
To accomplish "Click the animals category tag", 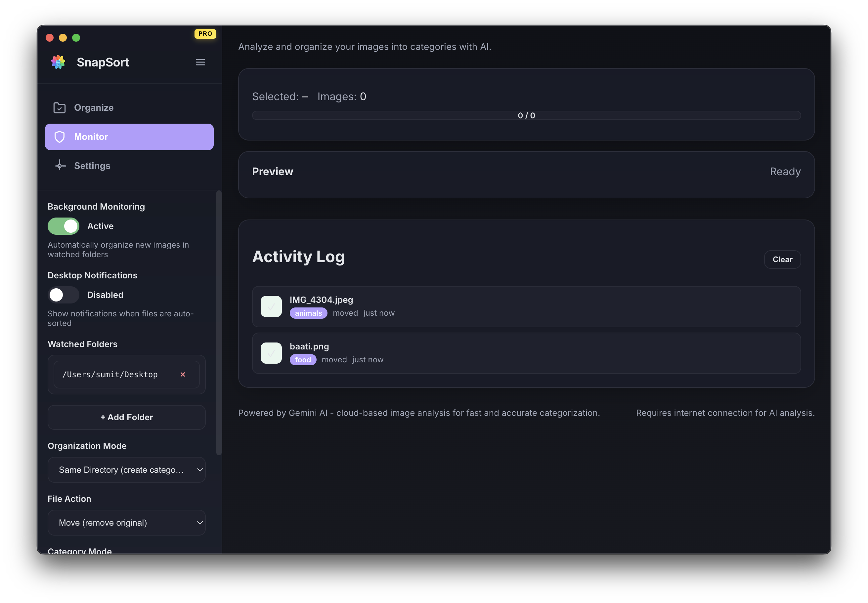I will tap(308, 313).
